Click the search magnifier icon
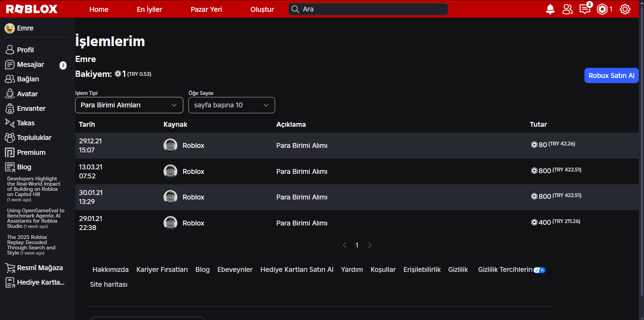 295,9
